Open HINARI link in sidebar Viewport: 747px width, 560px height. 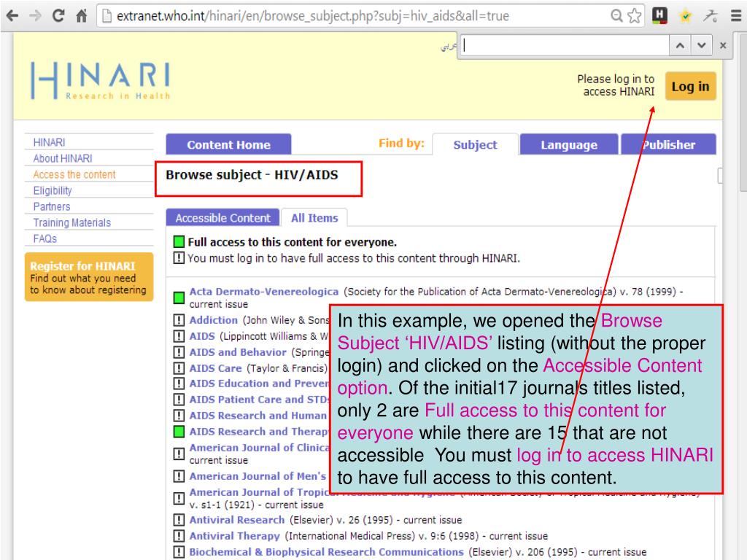(x=49, y=142)
